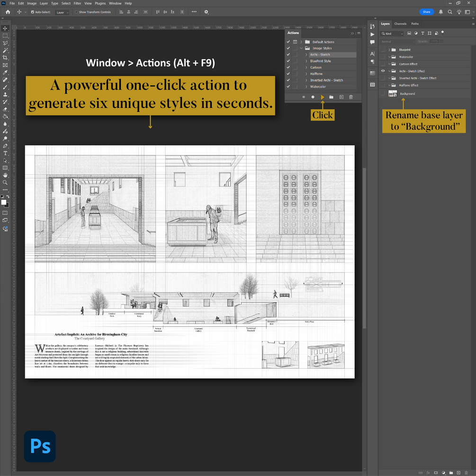
Task: Expand the Blueprint layer group
Action: [x=389, y=49]
